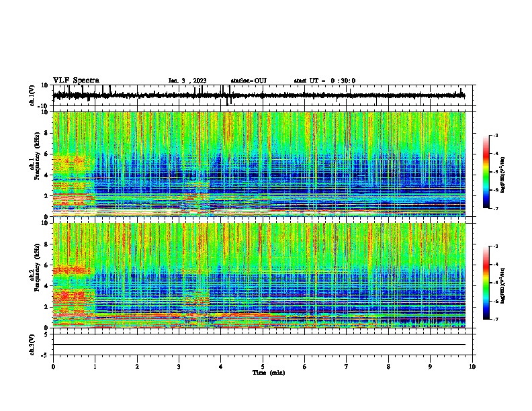Click the ch.2 'Frequency (kHz)' axis label

pyautogui.click(x=37, y=267)
